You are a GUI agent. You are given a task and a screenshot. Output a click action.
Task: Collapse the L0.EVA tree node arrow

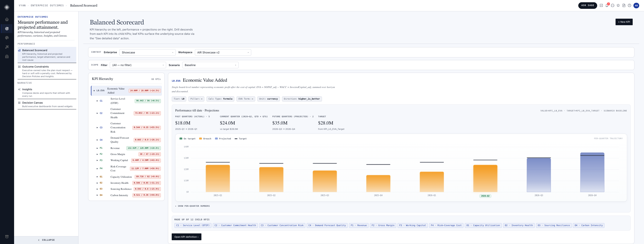tap(94, 91)
